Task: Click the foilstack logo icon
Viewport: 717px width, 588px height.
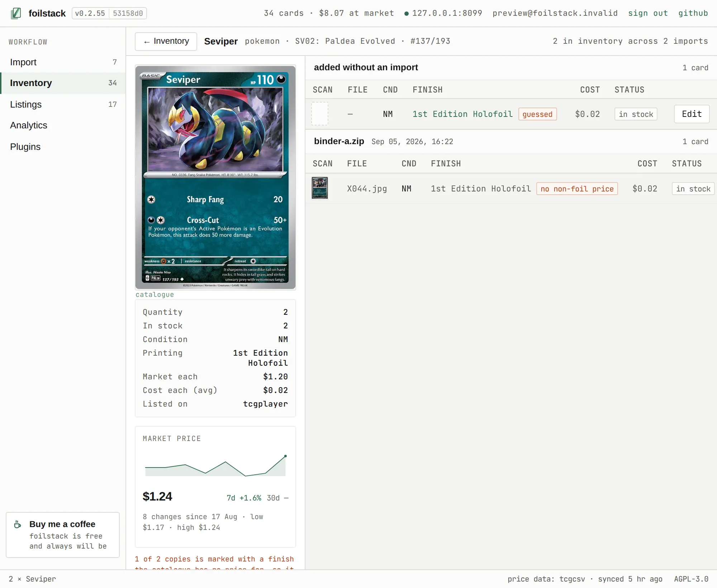Action: (x=16, y=13)
